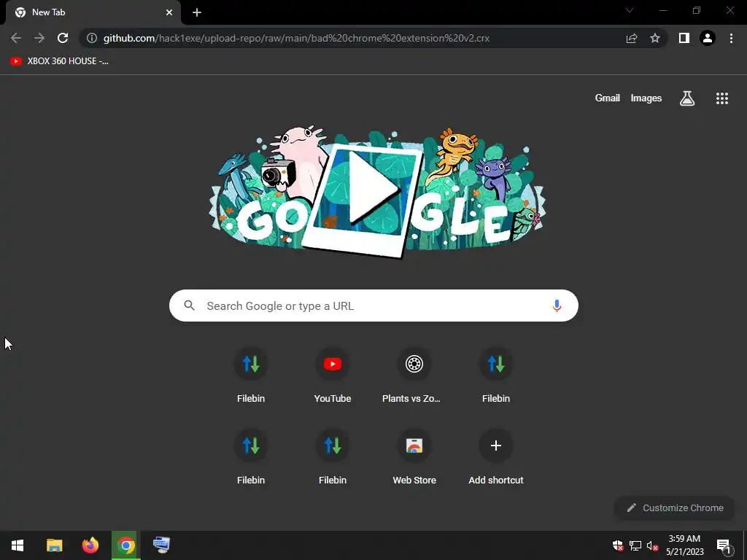
Task: Open Windows Security tray icon
Action: click(x=618, y=545)
